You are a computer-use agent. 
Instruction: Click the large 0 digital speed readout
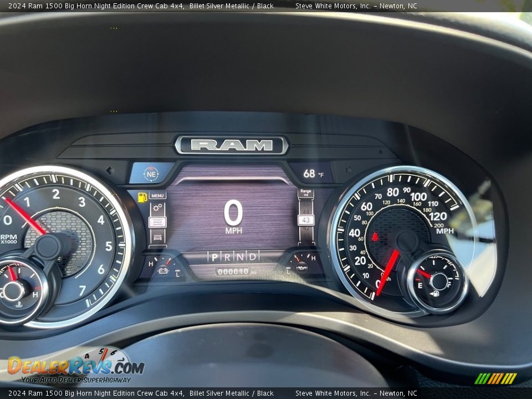(233, 213)
